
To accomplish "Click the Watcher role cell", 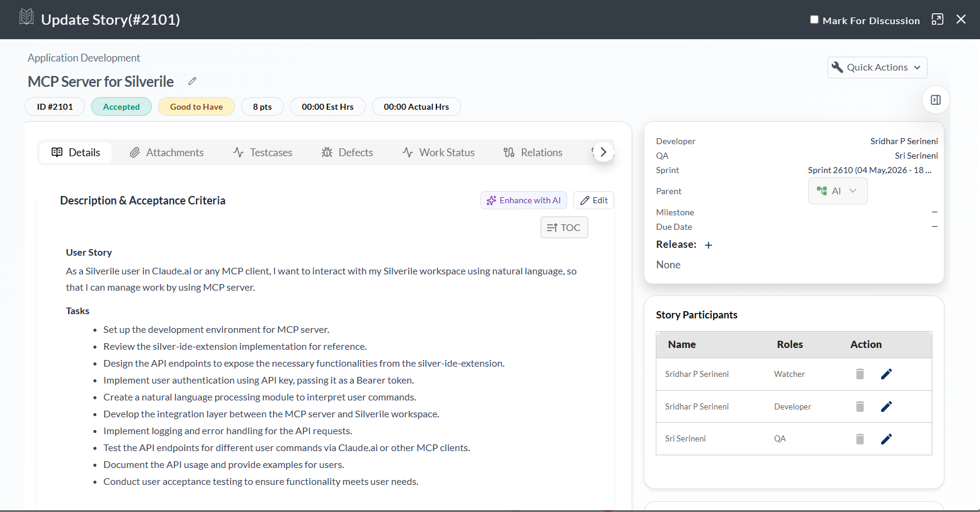I will point(790,374).
